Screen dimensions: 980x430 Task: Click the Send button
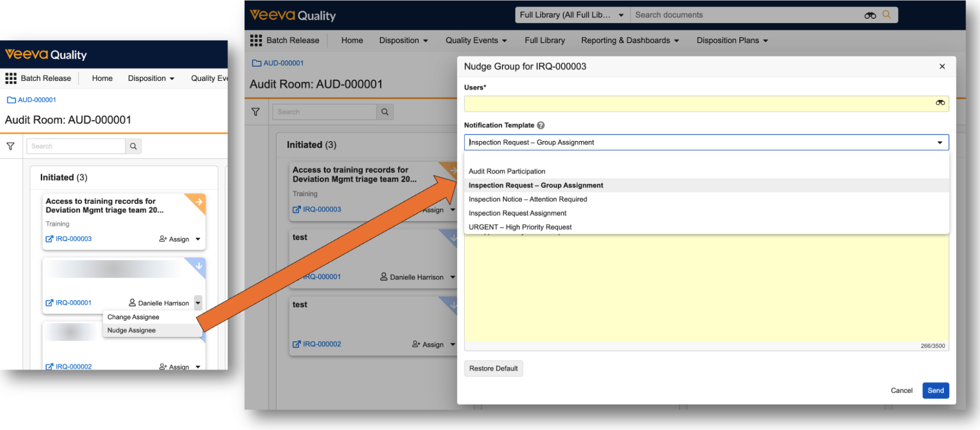click(935, 391)
